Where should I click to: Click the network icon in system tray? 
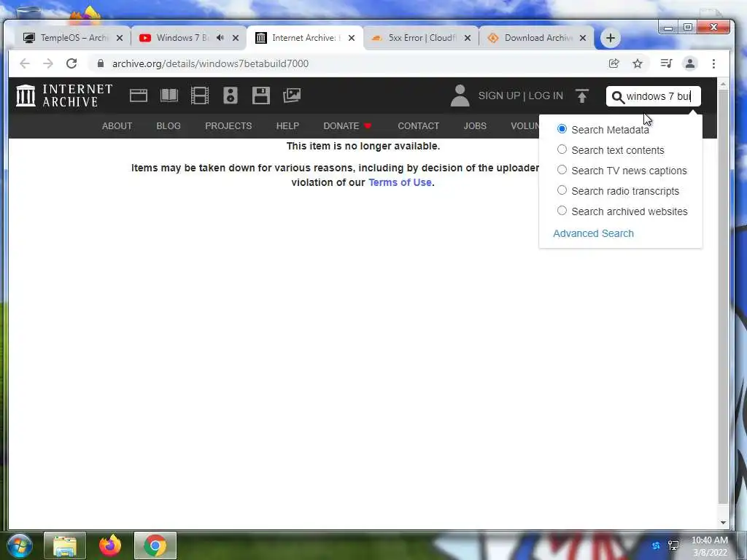coord(673,545)
